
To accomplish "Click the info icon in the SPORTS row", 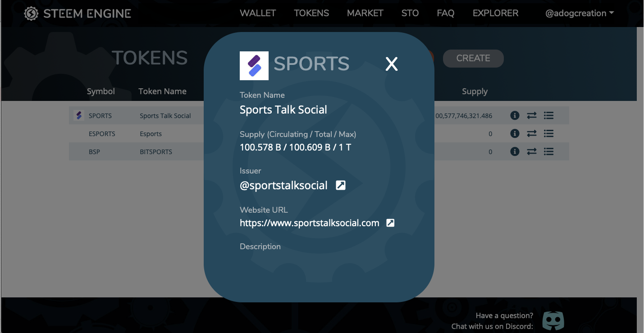I will pyautogui.click(x=515, y=116).
